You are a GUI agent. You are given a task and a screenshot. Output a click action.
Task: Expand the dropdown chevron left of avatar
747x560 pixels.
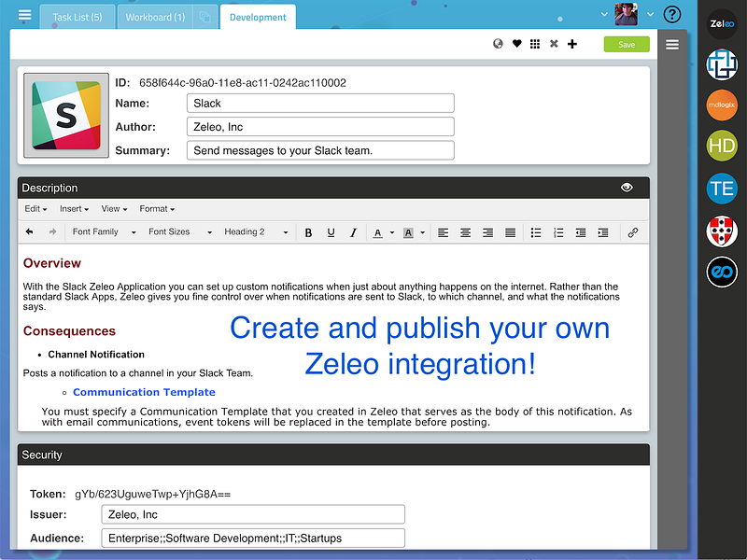pos(604,14)
